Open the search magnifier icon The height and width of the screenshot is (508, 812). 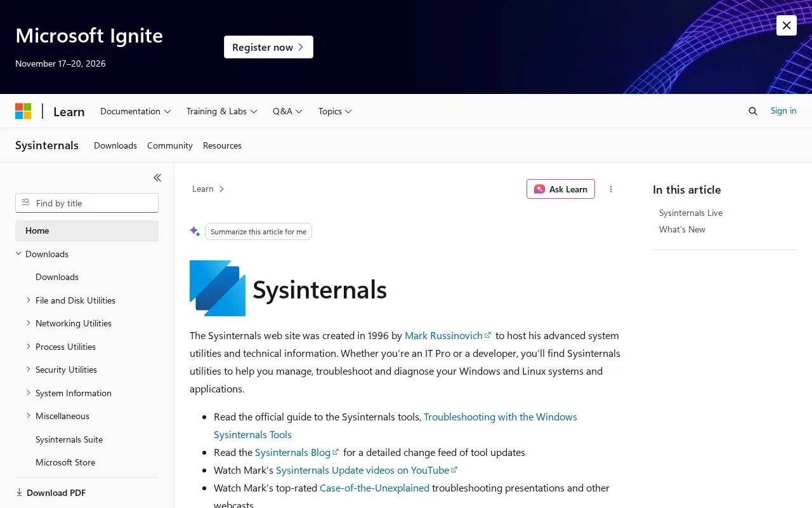tap(753, 111)
